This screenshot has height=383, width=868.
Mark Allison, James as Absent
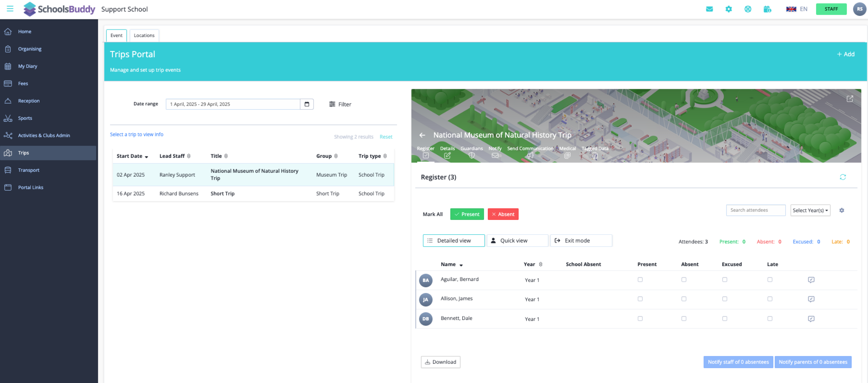(x=684, y=299)
